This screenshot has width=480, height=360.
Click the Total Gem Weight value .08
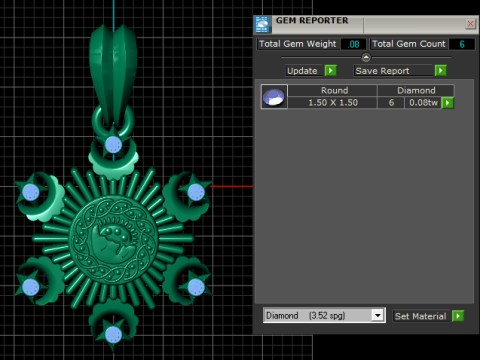pos(354,44)
